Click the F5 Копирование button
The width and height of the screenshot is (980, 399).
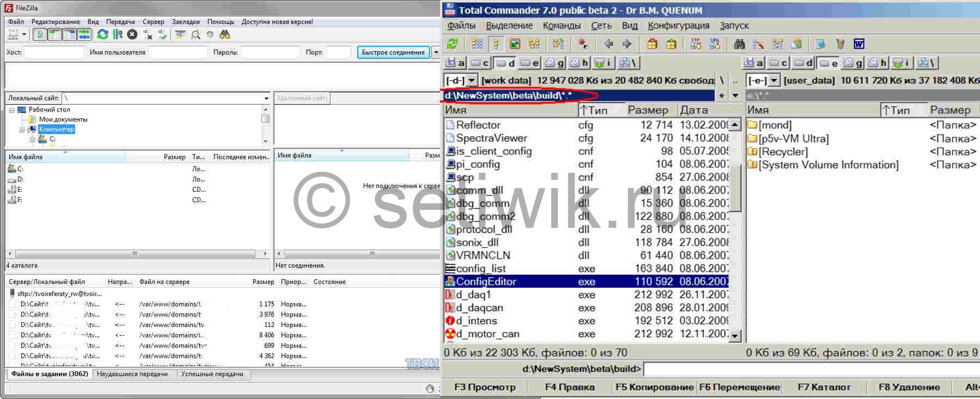pos(654,387)
